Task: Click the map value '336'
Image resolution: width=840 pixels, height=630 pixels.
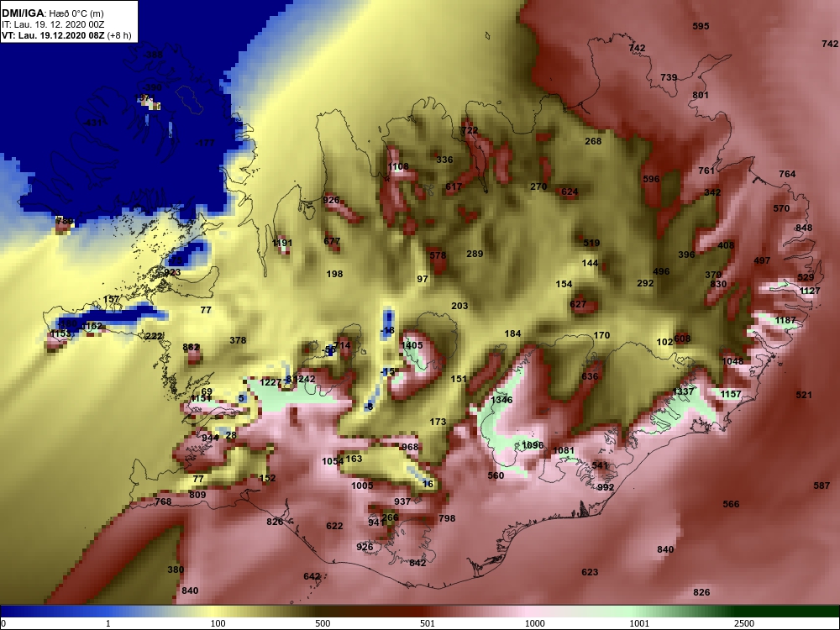Action: (x=444, y=160)
